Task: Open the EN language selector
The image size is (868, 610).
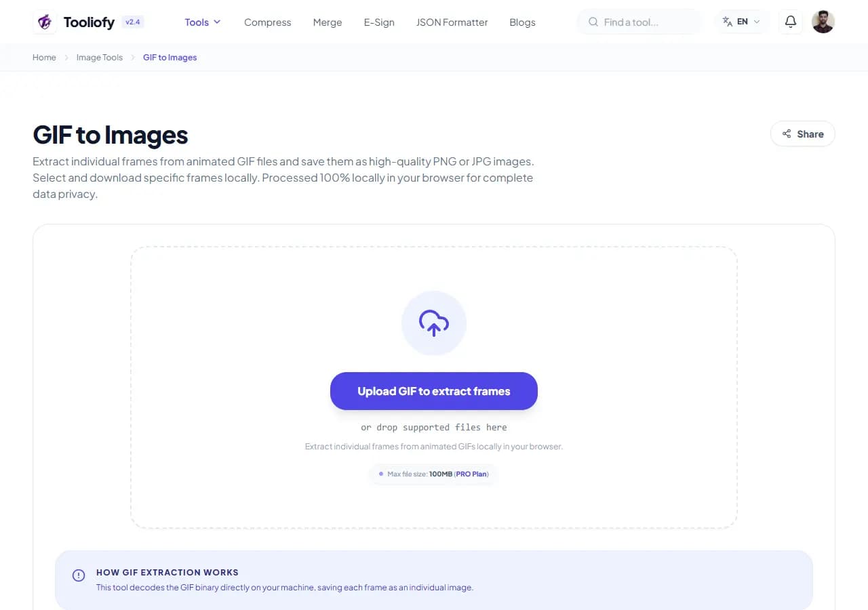Action: tap(743, 22)
